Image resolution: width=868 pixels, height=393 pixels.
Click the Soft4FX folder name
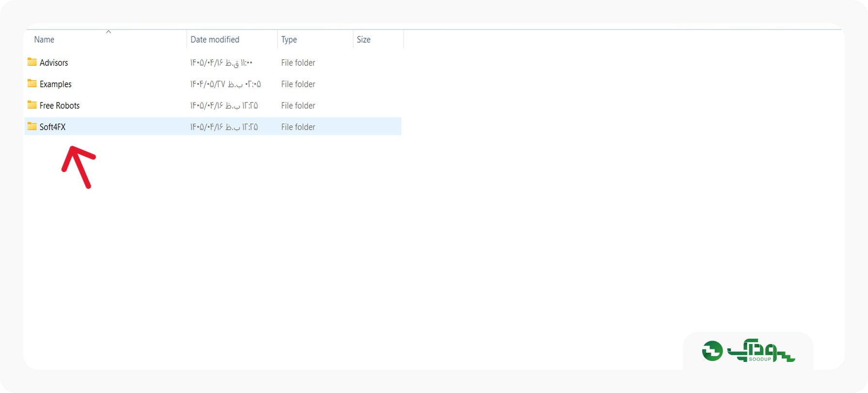[x=52, y=127]
